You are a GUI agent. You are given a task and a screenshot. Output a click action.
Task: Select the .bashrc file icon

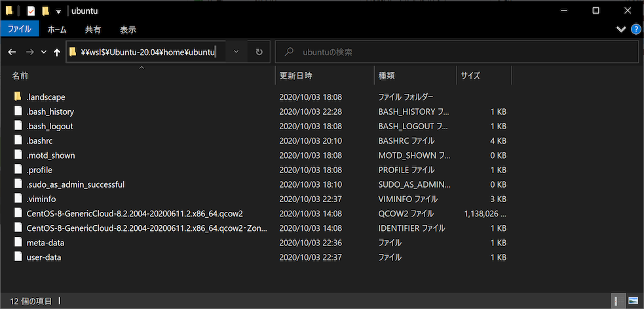[x=18, y=140]
